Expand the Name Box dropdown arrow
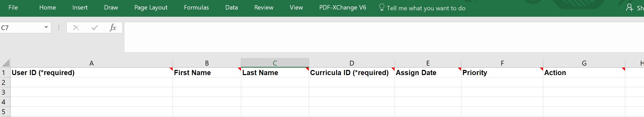Screen dimensions: 644x117 coord(46,27)
